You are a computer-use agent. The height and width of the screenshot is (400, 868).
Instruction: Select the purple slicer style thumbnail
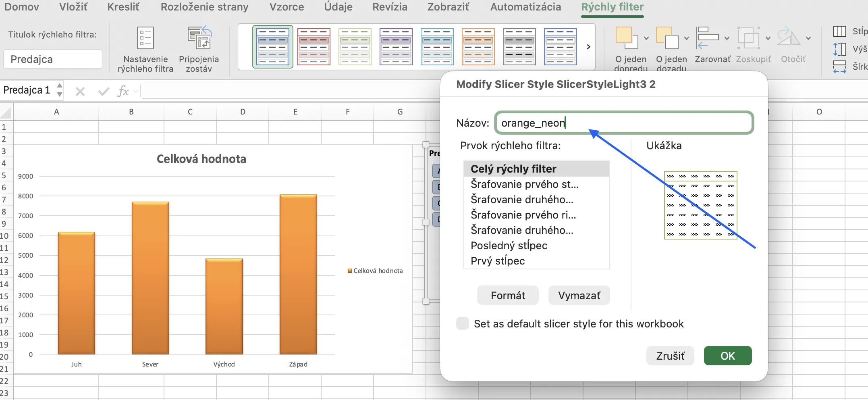click(396, 47)
